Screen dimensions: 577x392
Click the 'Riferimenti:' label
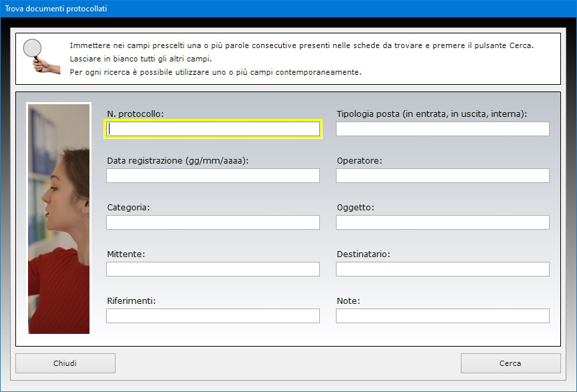pos(132,301)
